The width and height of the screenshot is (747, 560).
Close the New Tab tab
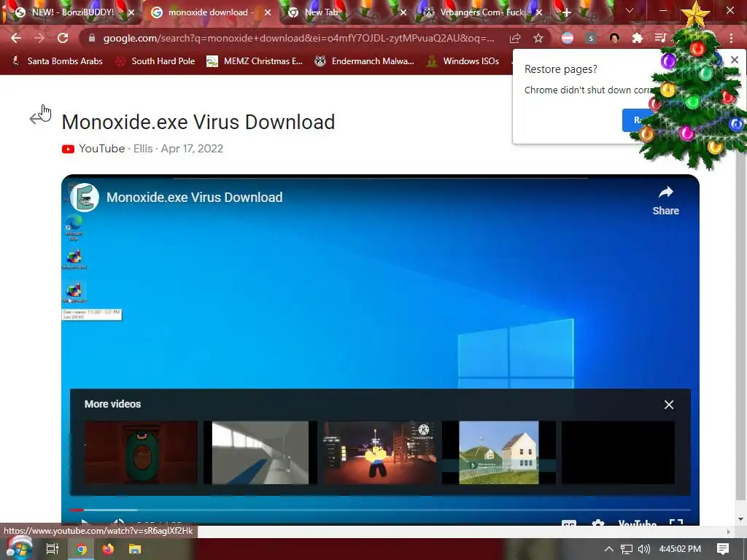403,13
